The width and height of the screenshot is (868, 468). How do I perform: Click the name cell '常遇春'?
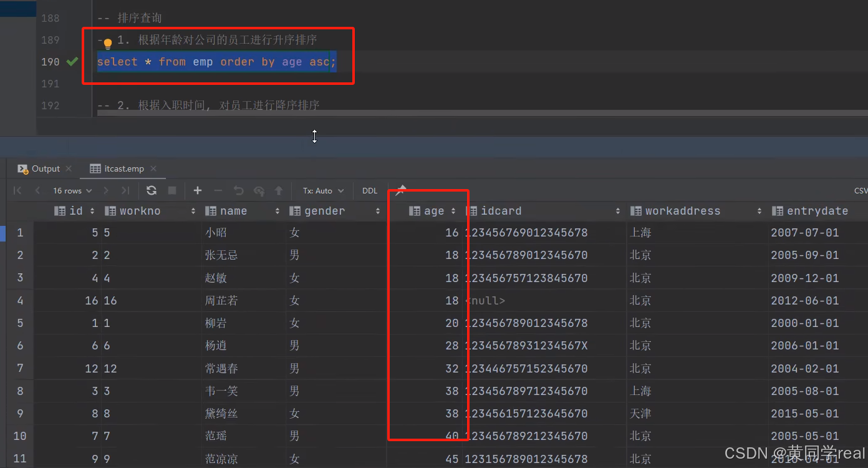(221, 369)
